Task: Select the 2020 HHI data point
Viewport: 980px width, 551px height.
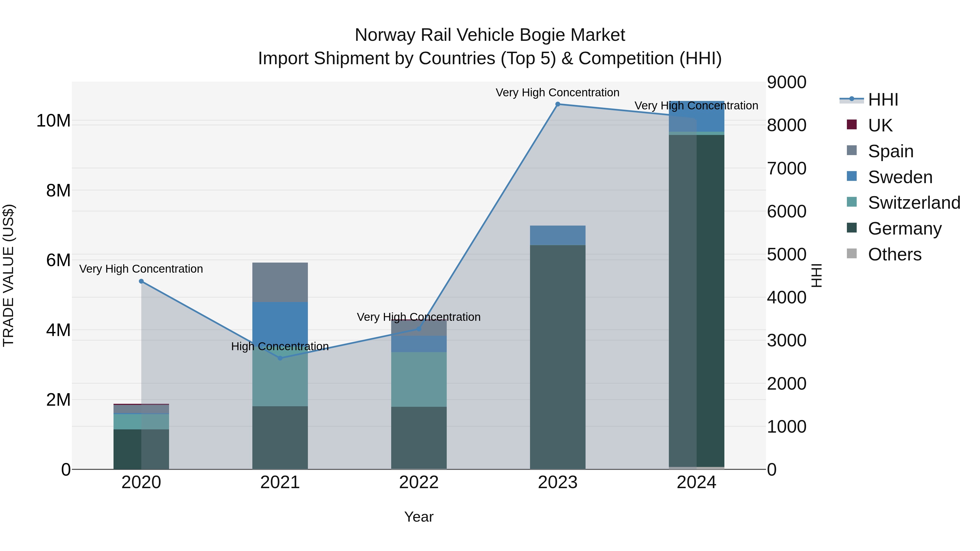Action: tap(141, 281)
